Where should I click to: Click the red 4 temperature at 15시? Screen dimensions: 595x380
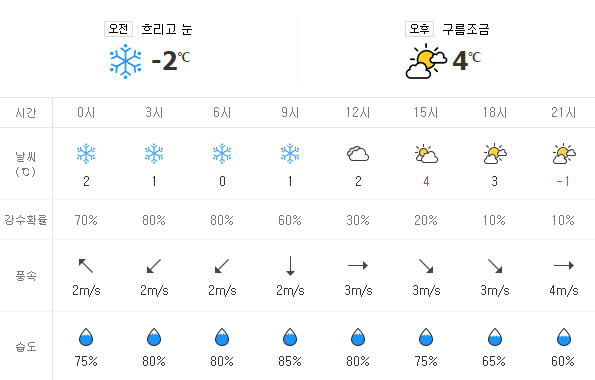[426, 181]
